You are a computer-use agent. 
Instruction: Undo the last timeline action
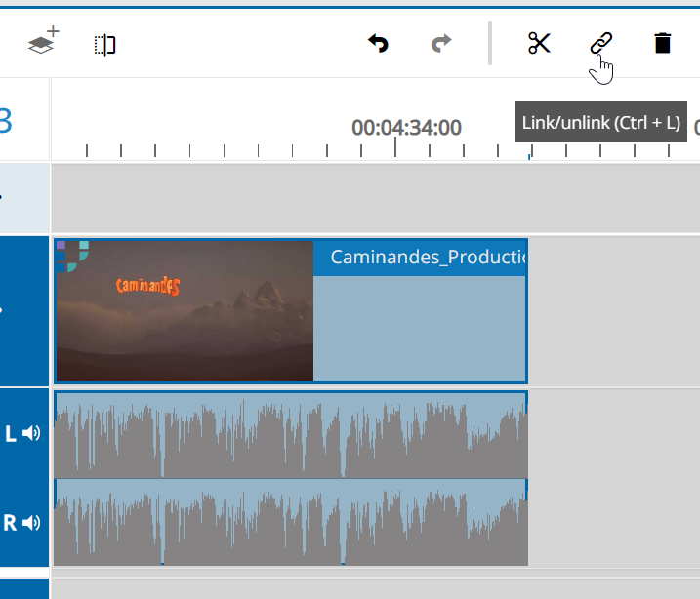pyautogui.click(x=378, y=43)
